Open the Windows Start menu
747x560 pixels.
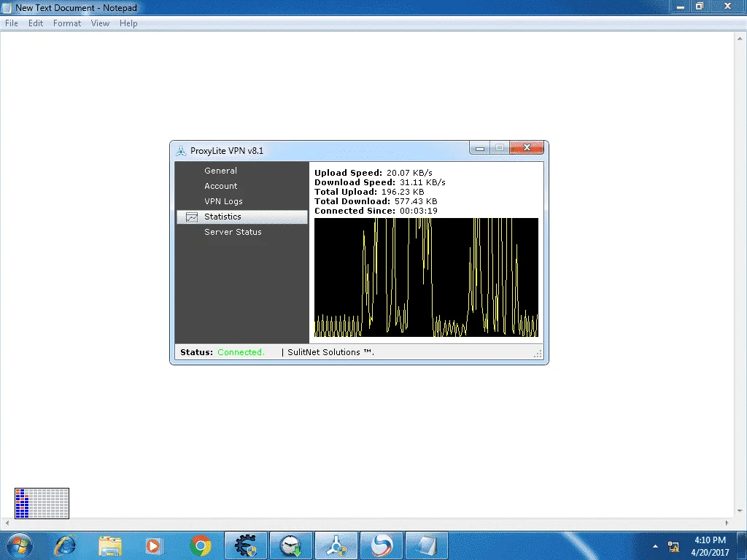tap(20, 545)
